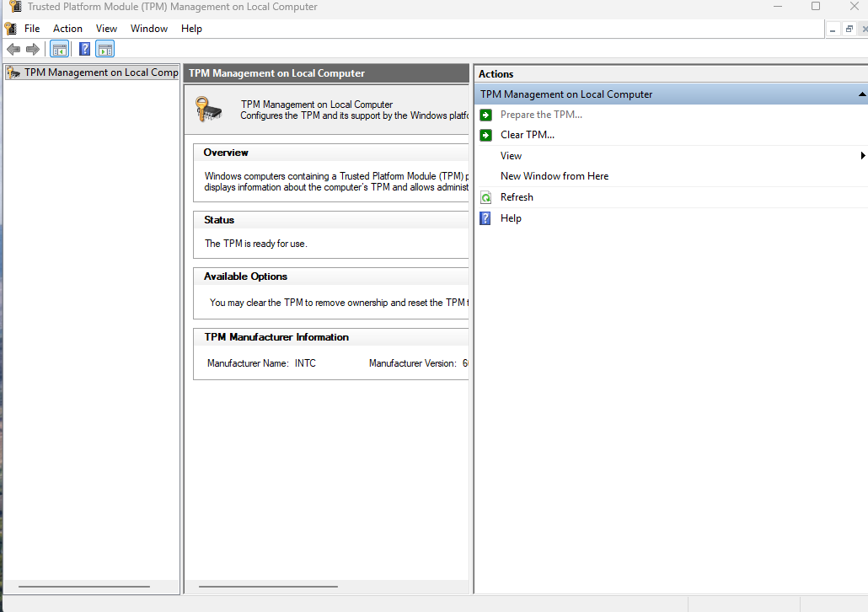This screenshot has width=868, height=612.
Task: Click the Forward arrow toolbar icon
Action: pyautogui.click(x=33, y=49)
